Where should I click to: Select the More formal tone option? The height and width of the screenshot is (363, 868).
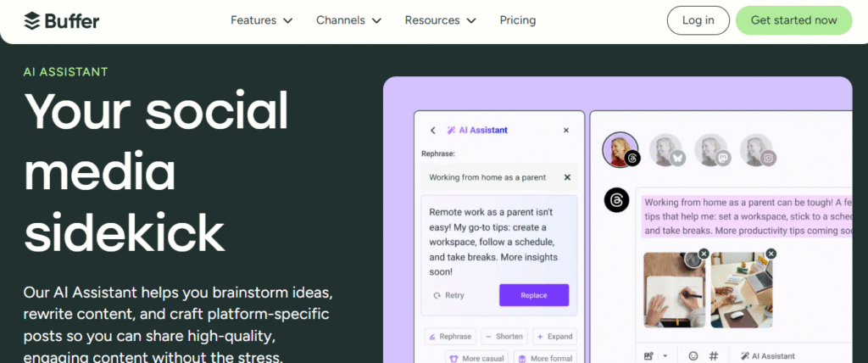point(546,358)
